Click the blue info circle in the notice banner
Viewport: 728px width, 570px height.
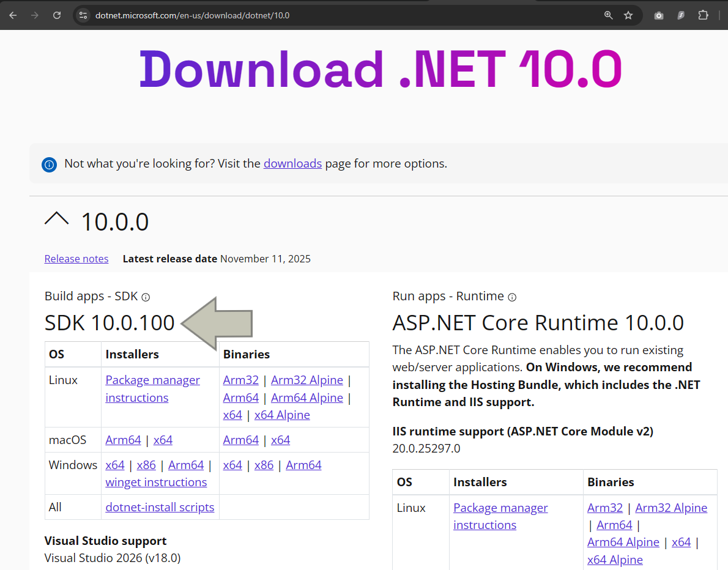point(49,164)
